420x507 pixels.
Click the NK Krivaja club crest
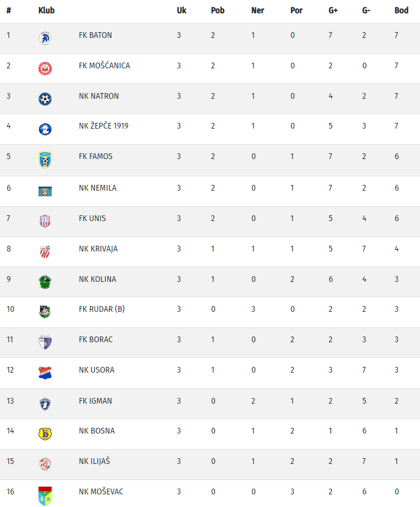[x=45, y=251]
